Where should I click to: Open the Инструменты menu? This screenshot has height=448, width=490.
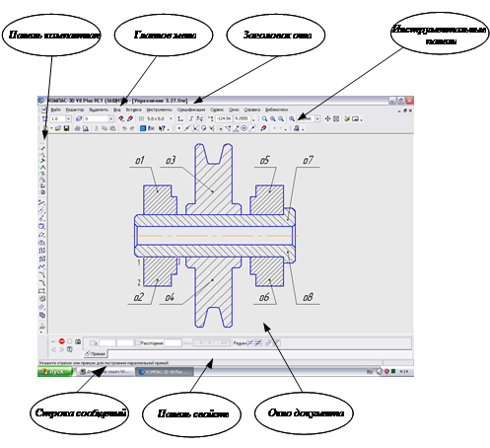click(159, 110)
